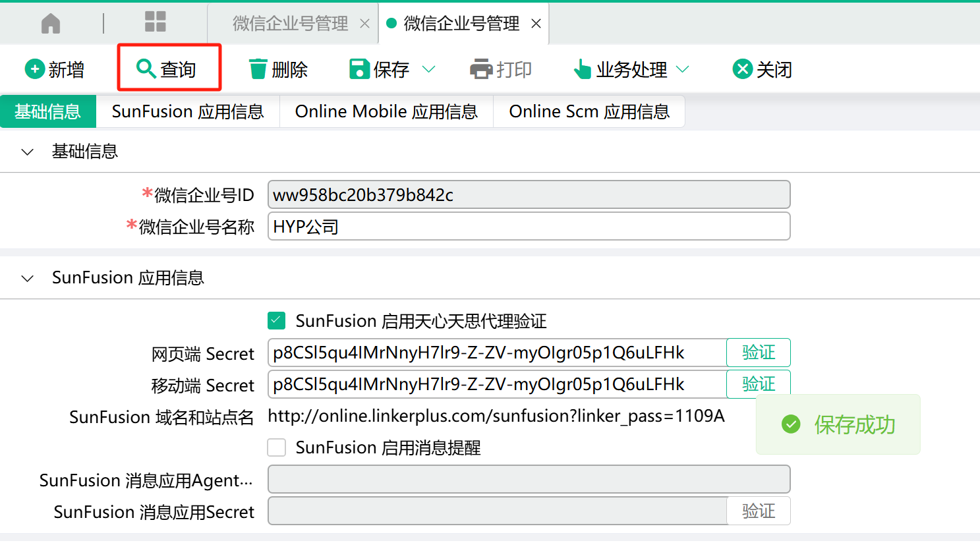
Task: Open the 保存 dropdown arrow
Action: [x=428, y=69]
